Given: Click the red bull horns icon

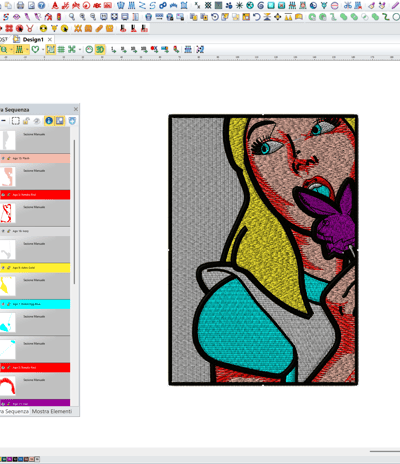Looking at the screenshot, I should coord(30,28).
